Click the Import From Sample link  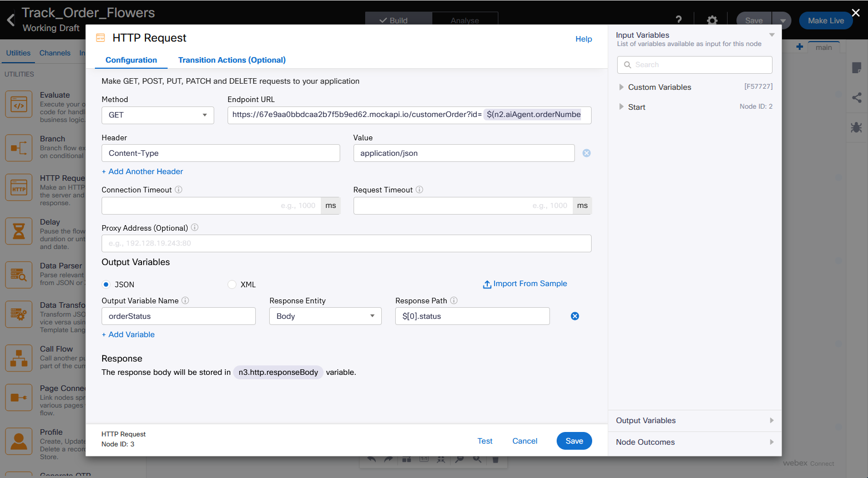tap(525, 284)
